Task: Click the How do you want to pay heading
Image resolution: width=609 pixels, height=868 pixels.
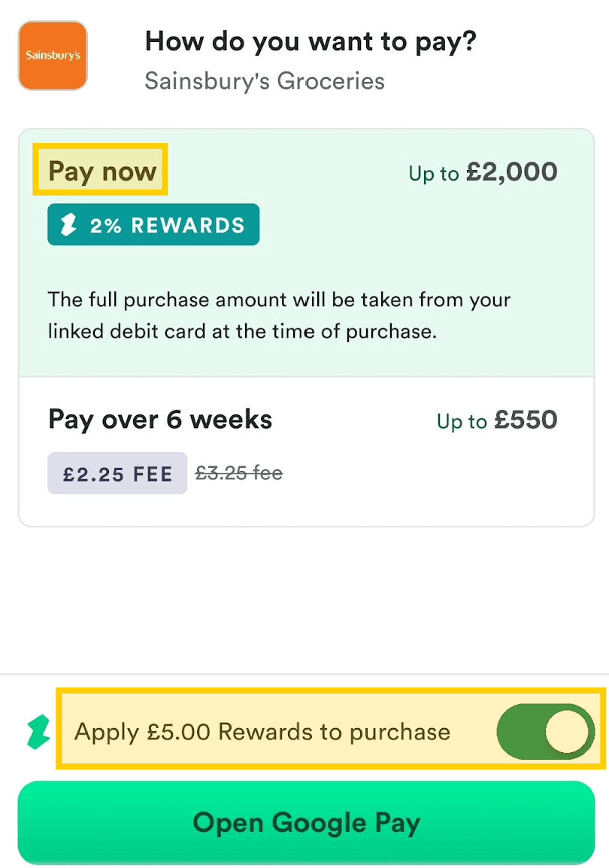Action: pos(311,41)
